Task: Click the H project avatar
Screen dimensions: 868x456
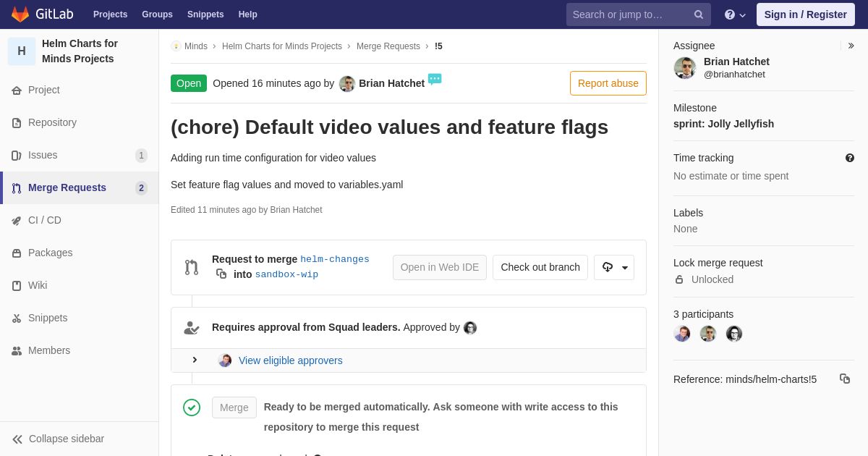Action: [22, 51]
